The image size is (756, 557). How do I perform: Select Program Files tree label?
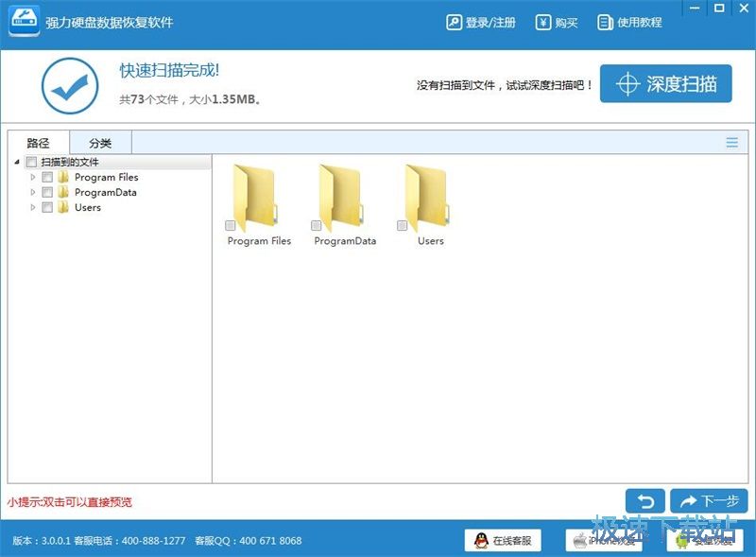coord(107,177)
